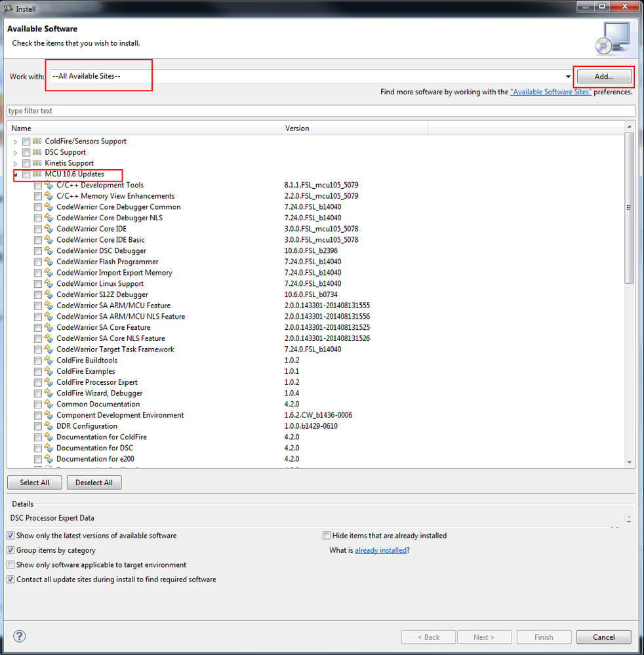Click the ColdFire/Sensors Support category icon

(37, 141)
